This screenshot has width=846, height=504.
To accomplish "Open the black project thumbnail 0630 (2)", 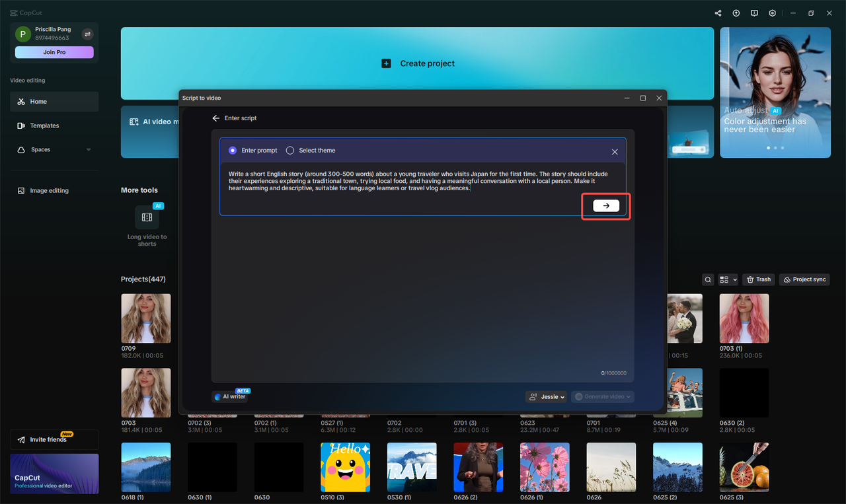I will [744, 393].
